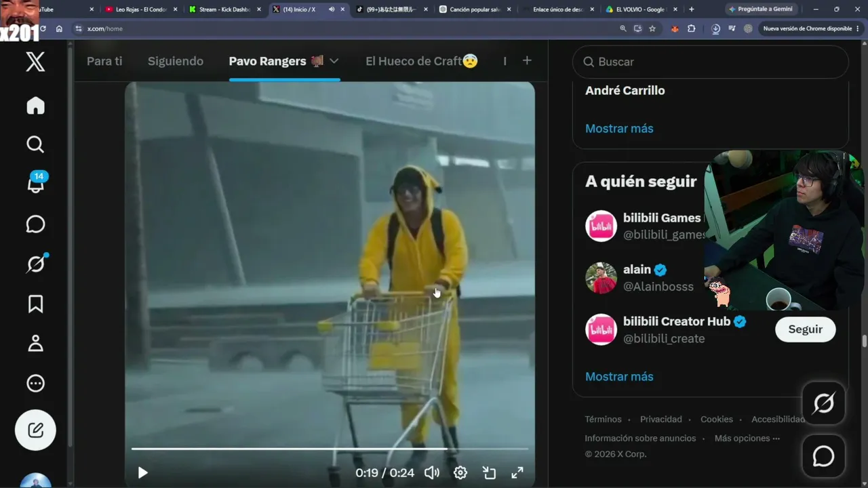This screenshot has height=488, width=868.
Task: Open the Chrome extensions puzzle icon
Action: (x=691, y=28)
